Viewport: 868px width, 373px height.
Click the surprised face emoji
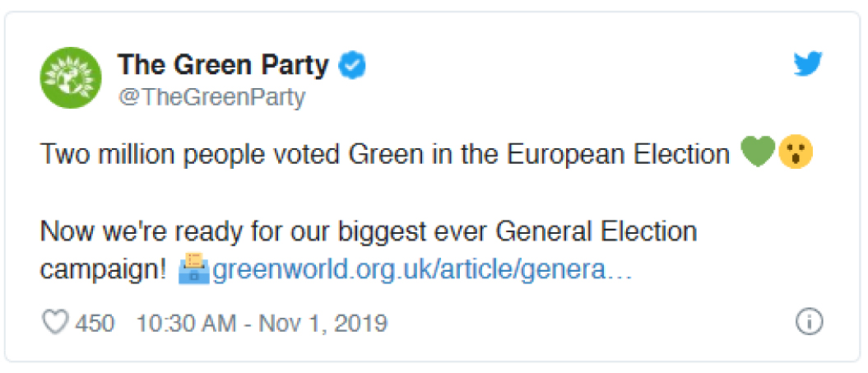click(x=796, y=154)
